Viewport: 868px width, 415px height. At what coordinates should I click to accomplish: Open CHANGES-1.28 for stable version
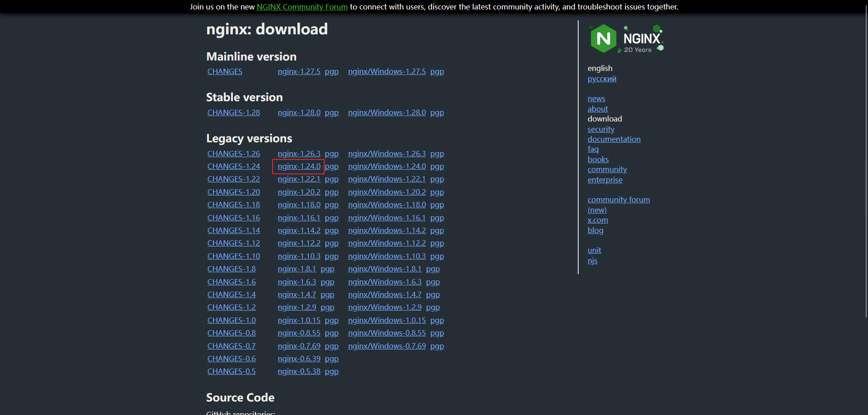[x=234, y=112]
